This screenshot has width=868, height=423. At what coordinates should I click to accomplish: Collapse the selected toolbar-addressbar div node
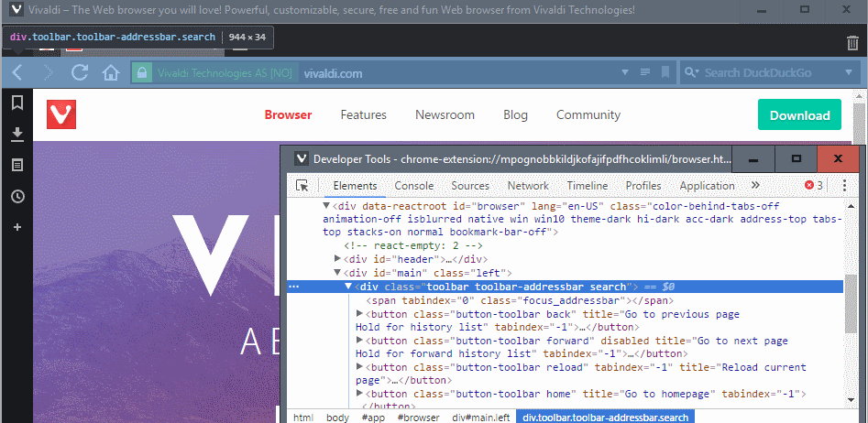tap(348, 286)
